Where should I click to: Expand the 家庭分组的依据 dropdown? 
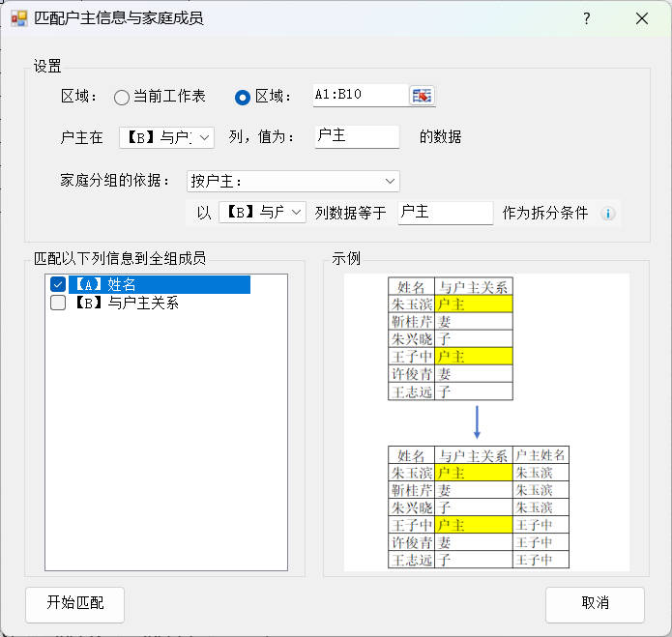[x=293, y=181]
